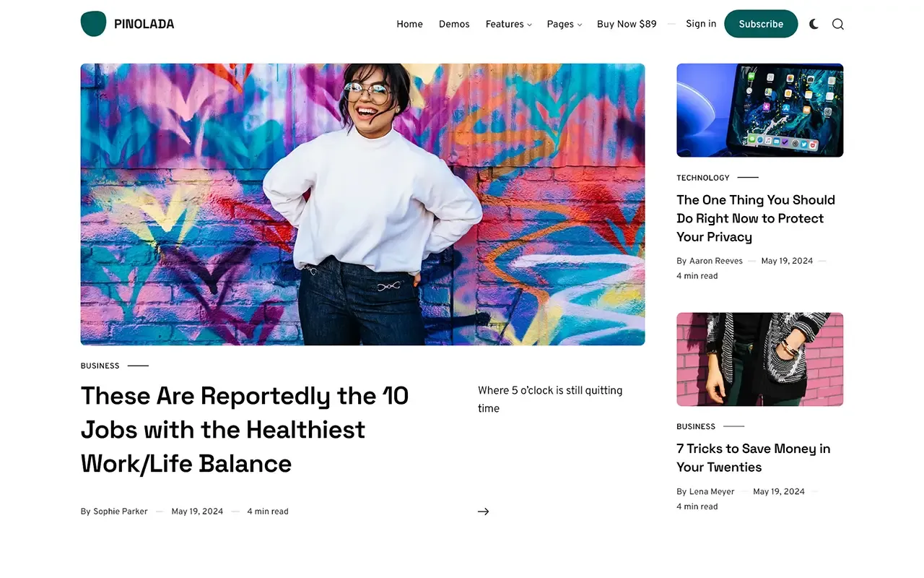Open 7 Tricks to Save Money title

[x=753, y=457]
